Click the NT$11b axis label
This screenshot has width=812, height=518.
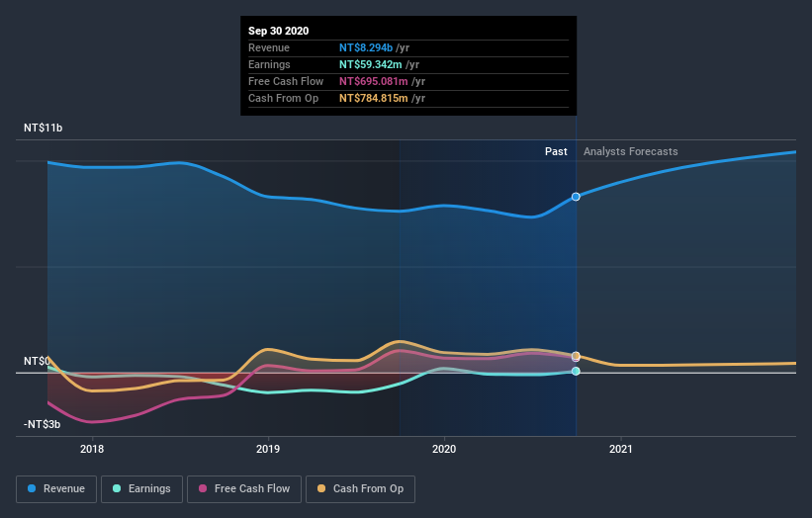coord(43,128)
